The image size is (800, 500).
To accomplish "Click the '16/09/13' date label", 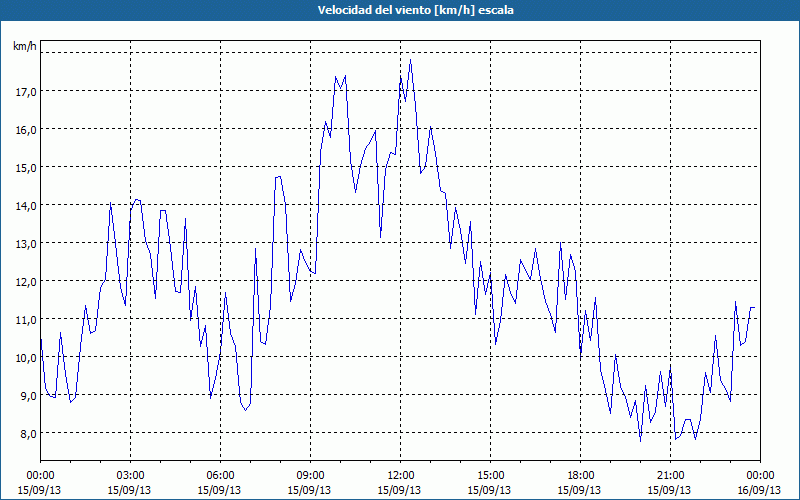I will (759, 490).
